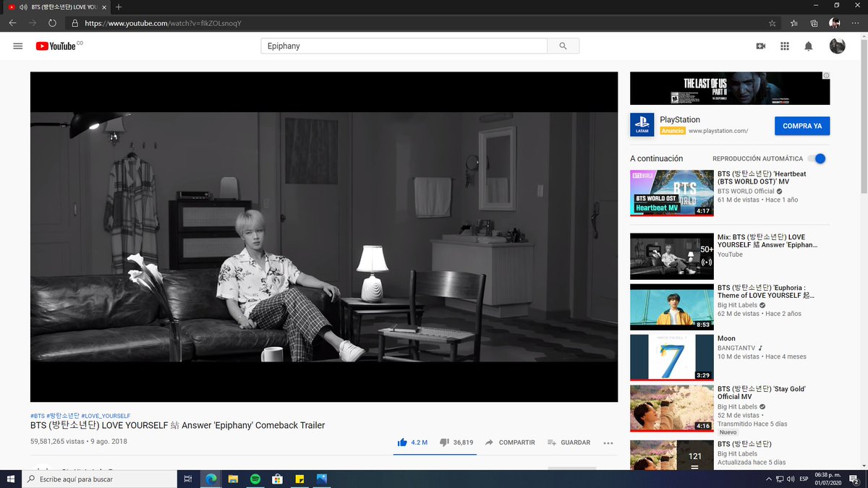Save the video with GUARDAR
Image resolution: width=868 pixels, height=488 pixels.
[x=569, y=442]
